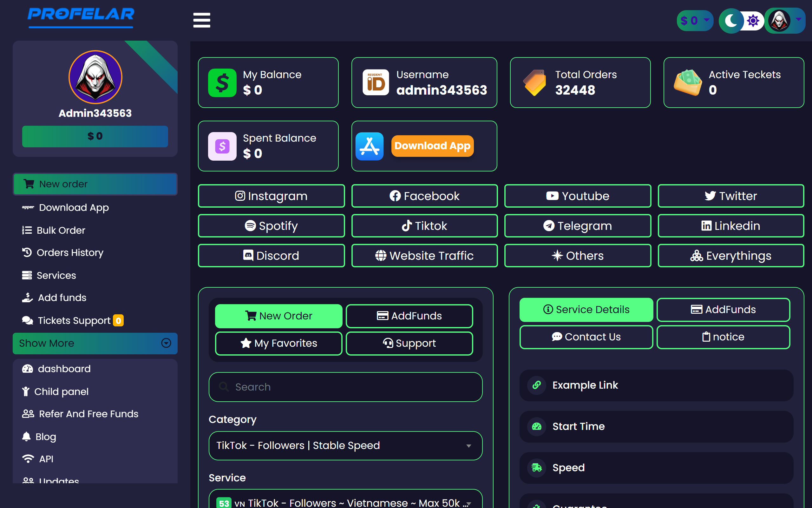Click the Total Orders tag icon

click(535, 83)
